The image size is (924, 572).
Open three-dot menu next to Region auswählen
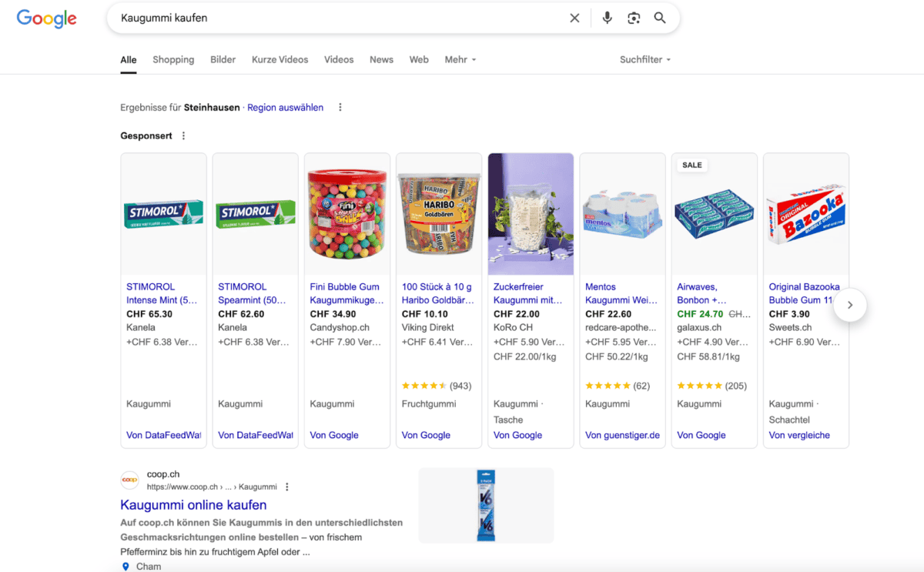click(340, 108)
